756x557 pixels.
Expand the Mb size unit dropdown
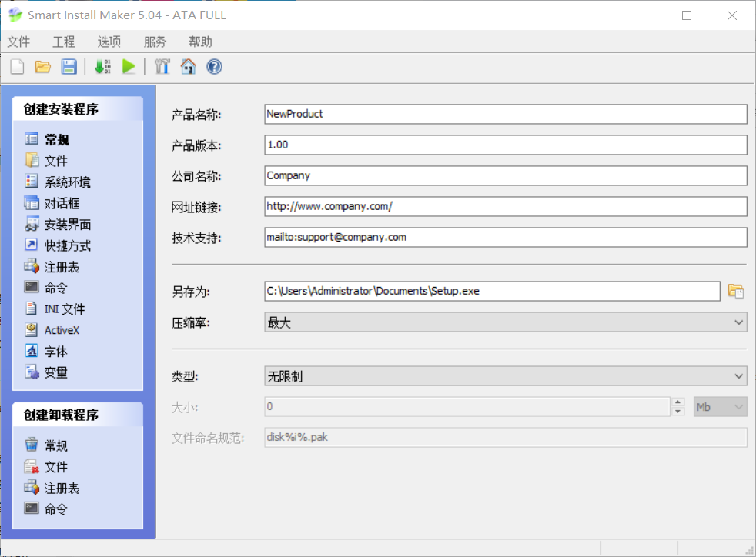(721, 407)
